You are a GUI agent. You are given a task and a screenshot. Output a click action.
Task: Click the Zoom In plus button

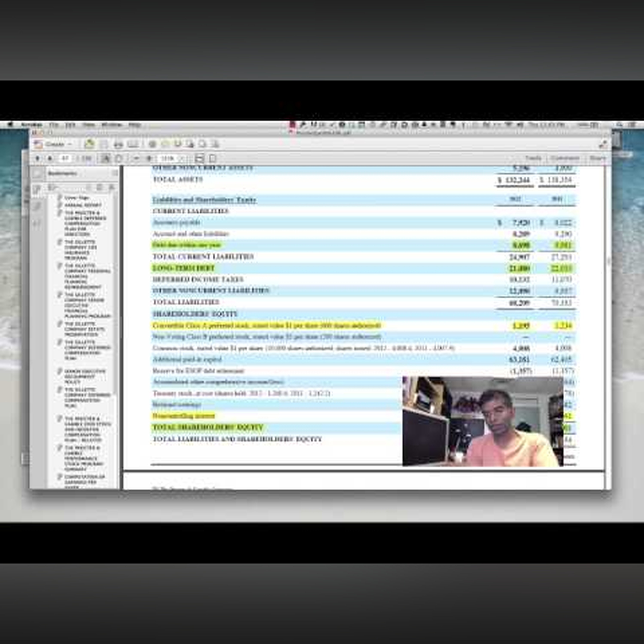point(149,158)
